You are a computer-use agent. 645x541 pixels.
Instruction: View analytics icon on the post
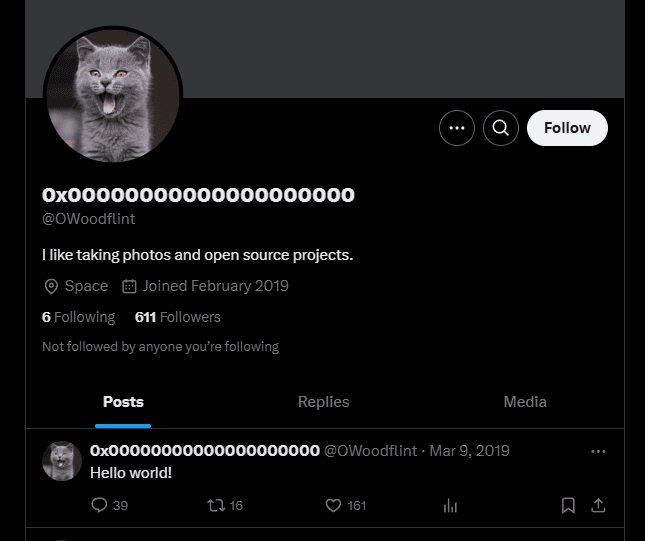pyautogui.click(x=450, y=506)
